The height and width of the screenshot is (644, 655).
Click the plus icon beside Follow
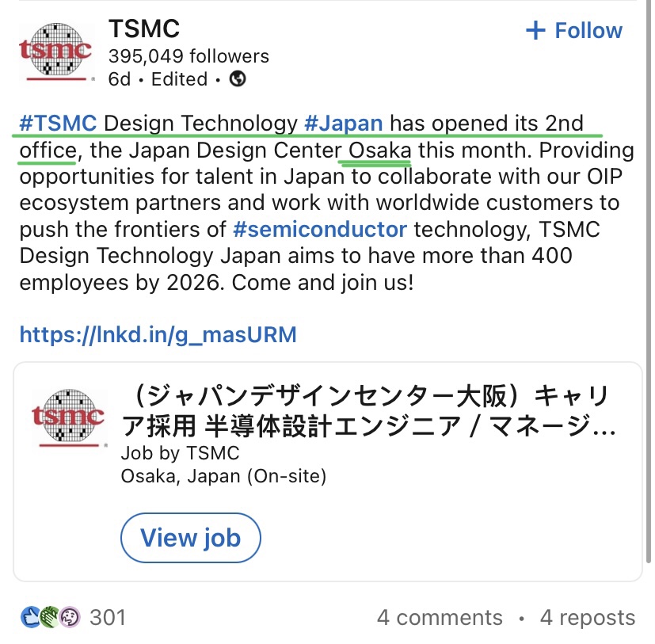535,31
